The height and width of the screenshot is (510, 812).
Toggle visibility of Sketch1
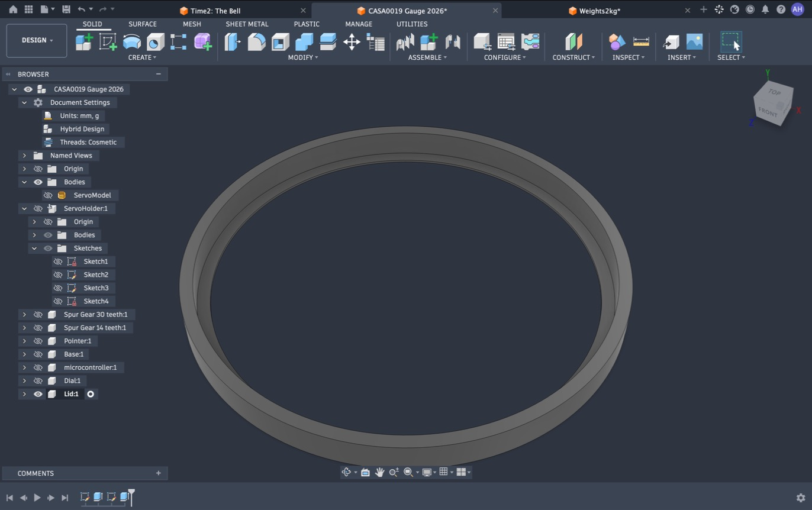click(x=58, y=262)
